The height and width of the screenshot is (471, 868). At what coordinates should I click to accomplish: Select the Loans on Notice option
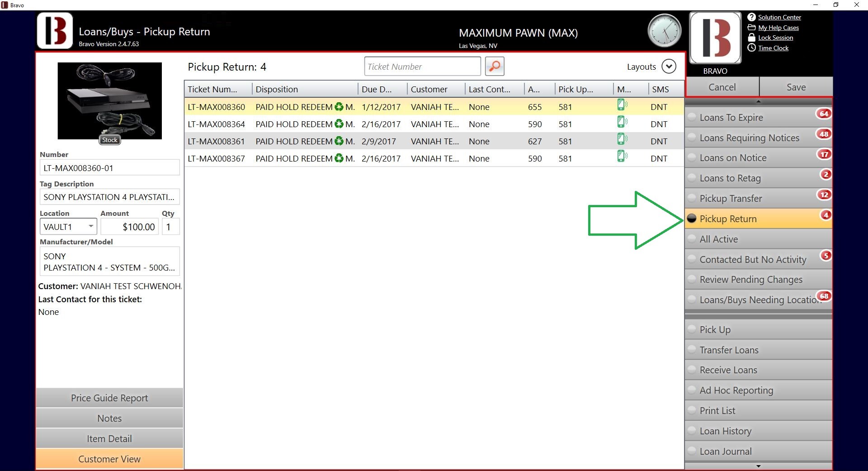[692, 158]
